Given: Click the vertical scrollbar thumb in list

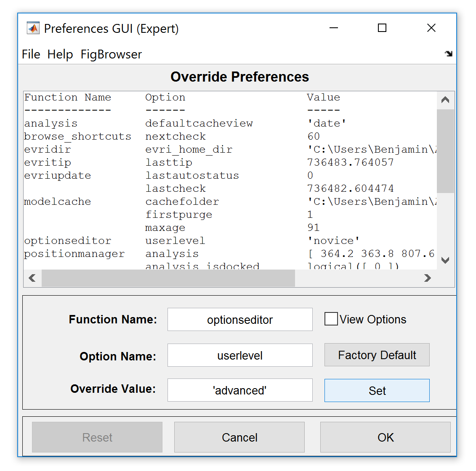Looking at the screenshot, I should click(445, 151).
